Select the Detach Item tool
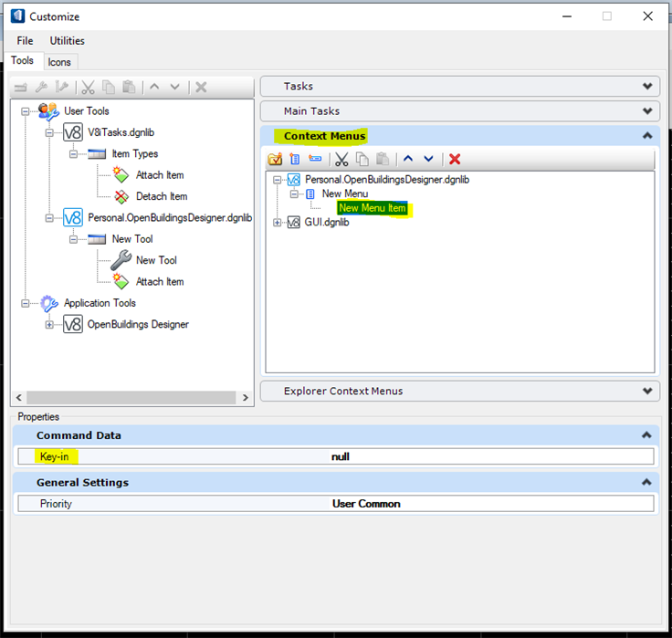 (162, 196)
